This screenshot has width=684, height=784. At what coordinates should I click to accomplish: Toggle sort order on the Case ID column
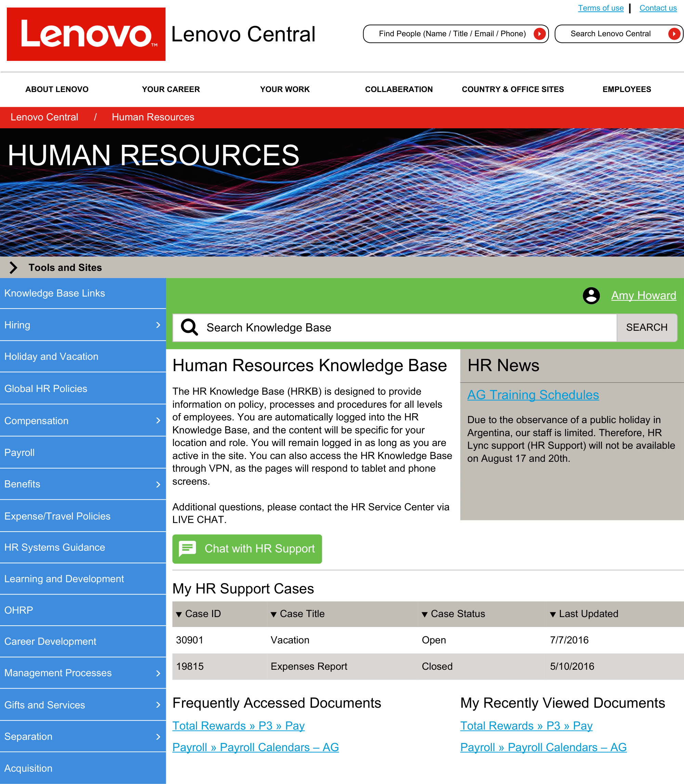tap(179, 614)
